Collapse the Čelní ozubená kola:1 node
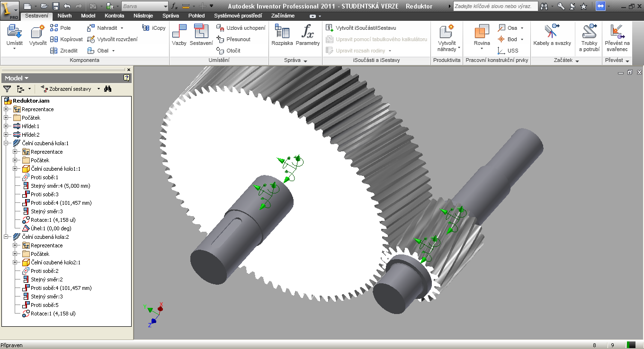 (6, 143)
